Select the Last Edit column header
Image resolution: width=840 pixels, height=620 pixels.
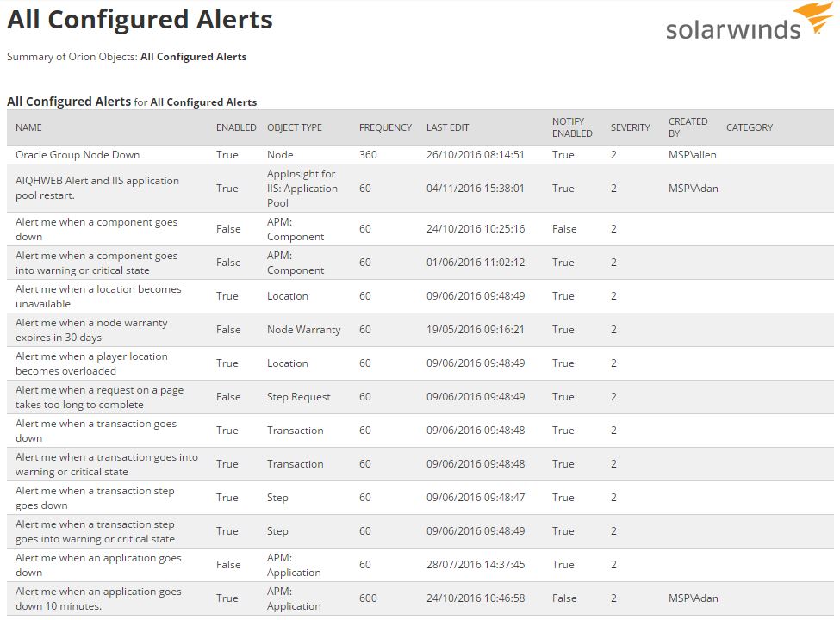coord(448,127)
